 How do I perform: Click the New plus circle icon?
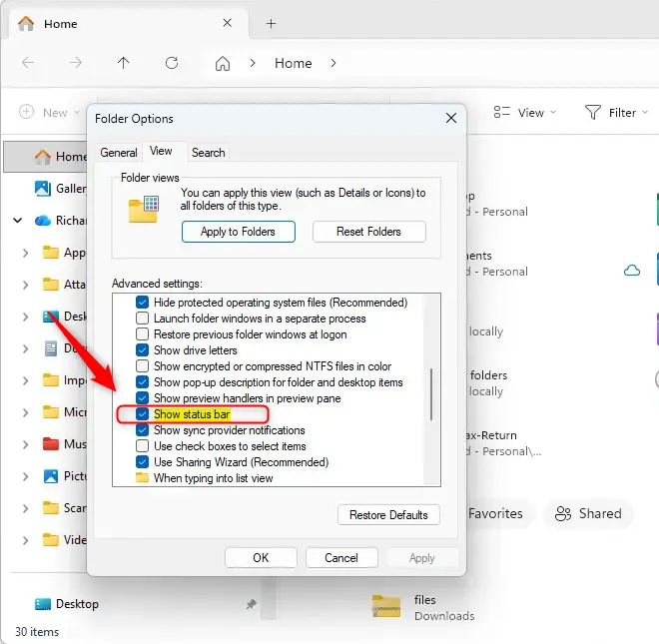pyautogui.click(x=27, y=112)
